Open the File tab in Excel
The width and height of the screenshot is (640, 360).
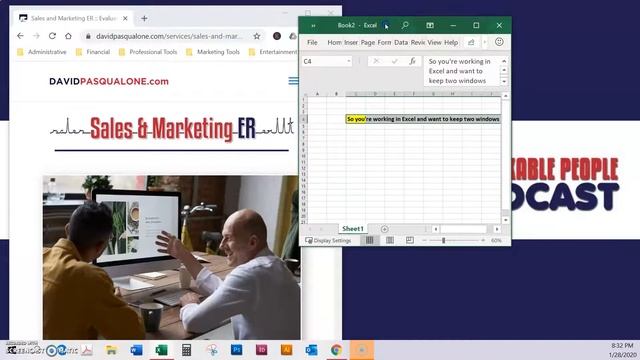[x=312, y=42]
